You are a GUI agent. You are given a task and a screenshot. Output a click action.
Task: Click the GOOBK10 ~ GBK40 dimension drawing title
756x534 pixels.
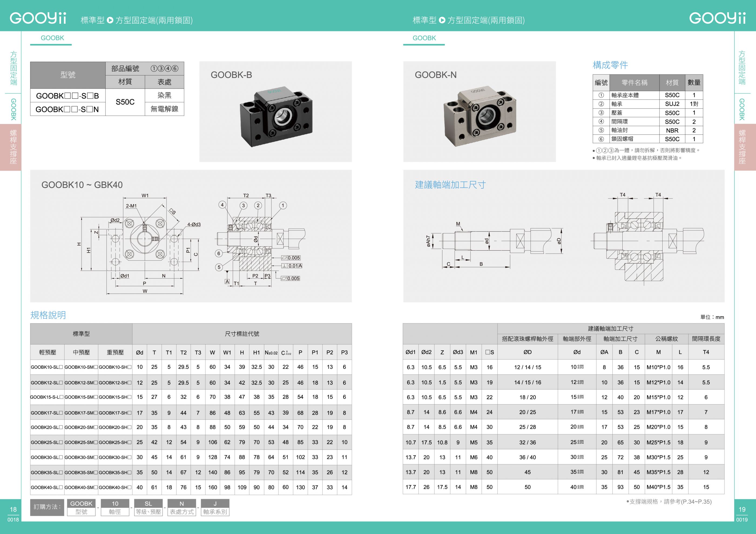tap(82, 185)
